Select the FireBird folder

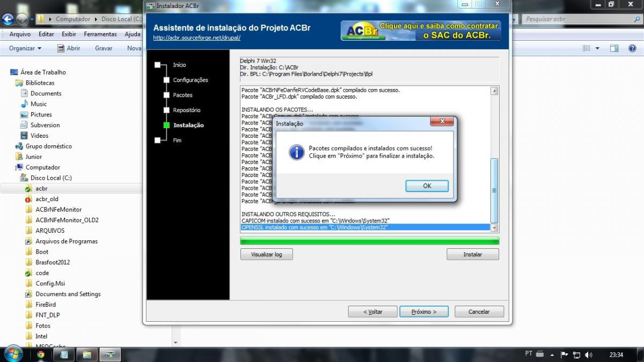click(x=46, y=305)
